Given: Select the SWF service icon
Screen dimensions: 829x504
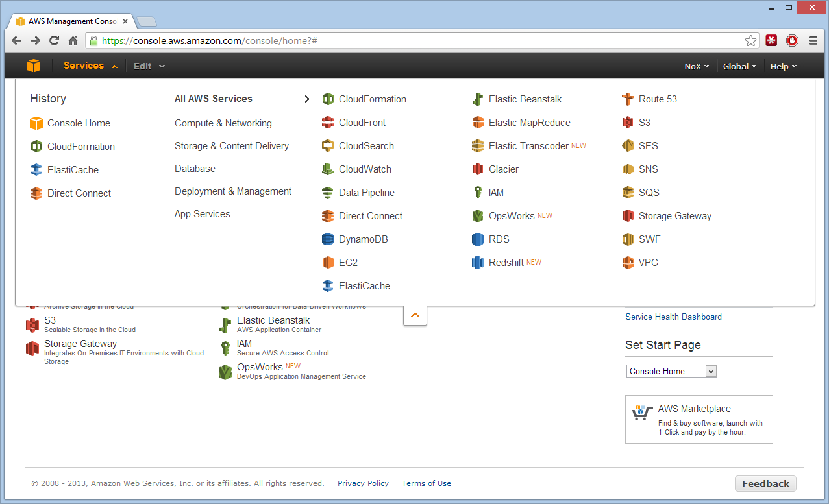Looking at the screenshot, I should tap(628, 239).
